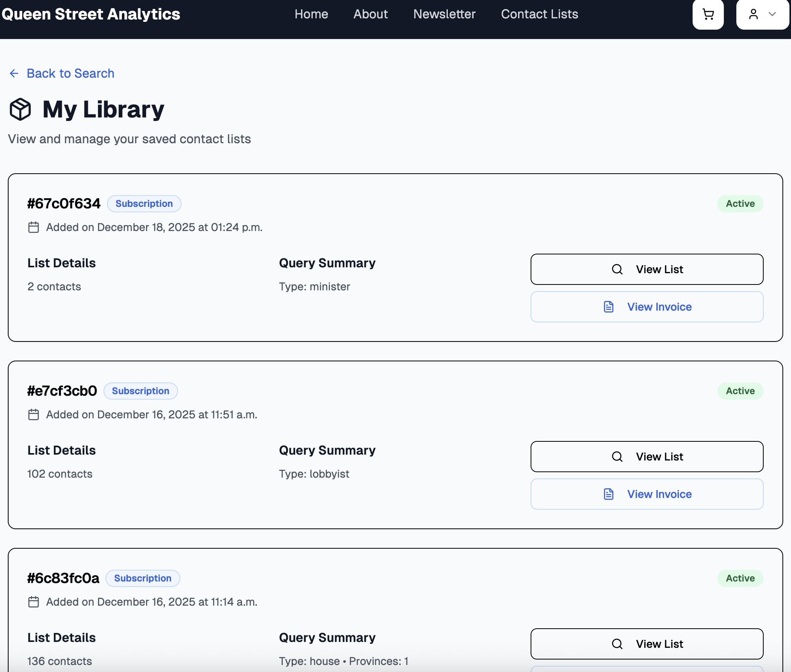
Task: Click magnifier icon on lobbyist View List
Action: coord(617,457)
